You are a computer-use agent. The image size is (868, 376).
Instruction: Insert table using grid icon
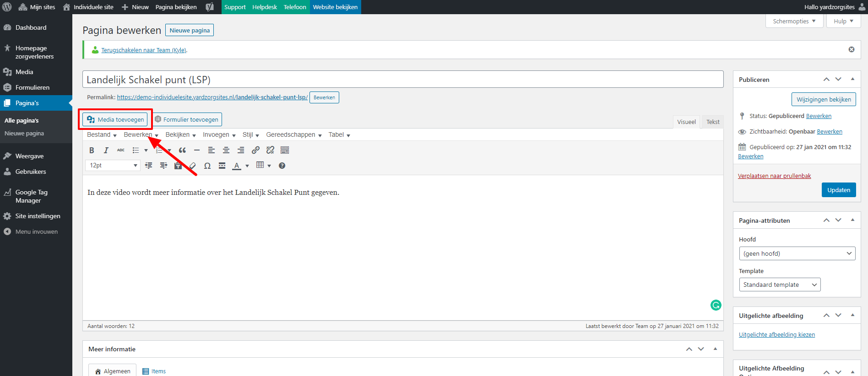pyautogui.click(x=260, y=165)
